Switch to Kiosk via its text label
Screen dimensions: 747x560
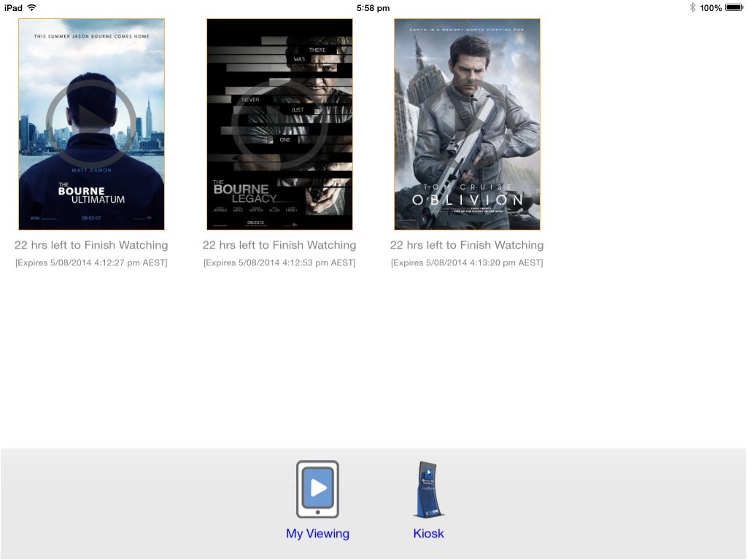coord(428,534)
